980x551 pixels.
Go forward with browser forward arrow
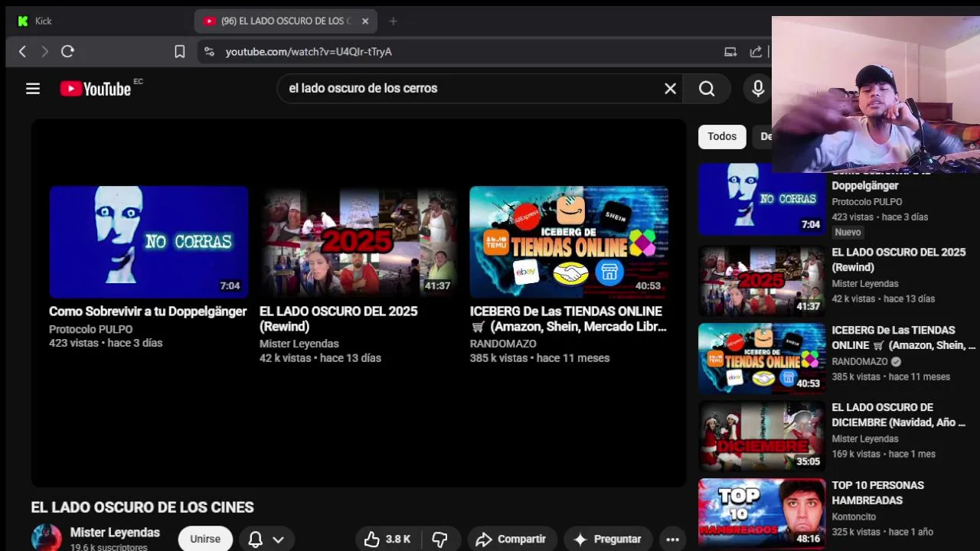pyautogui.click(x=44, y=51)
